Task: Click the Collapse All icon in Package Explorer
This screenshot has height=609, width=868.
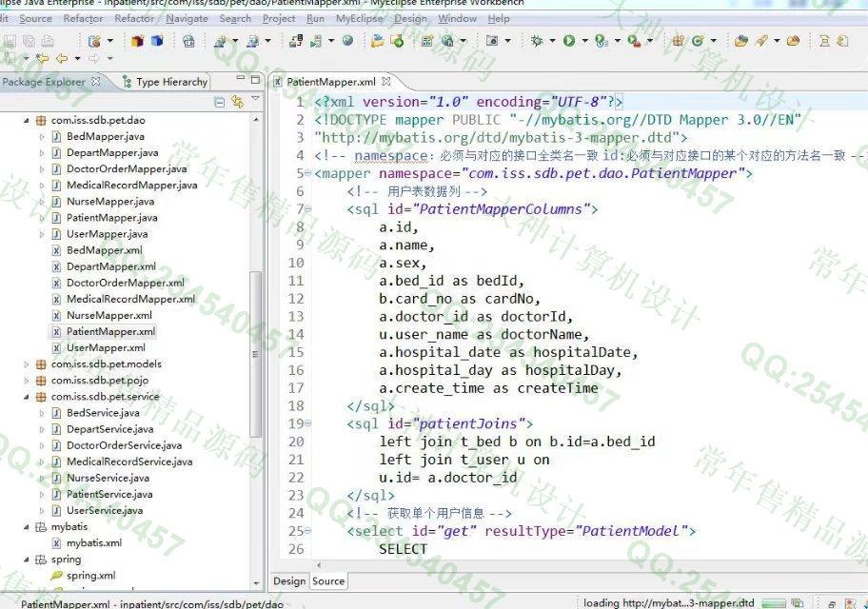Action: tap(219, 102)
